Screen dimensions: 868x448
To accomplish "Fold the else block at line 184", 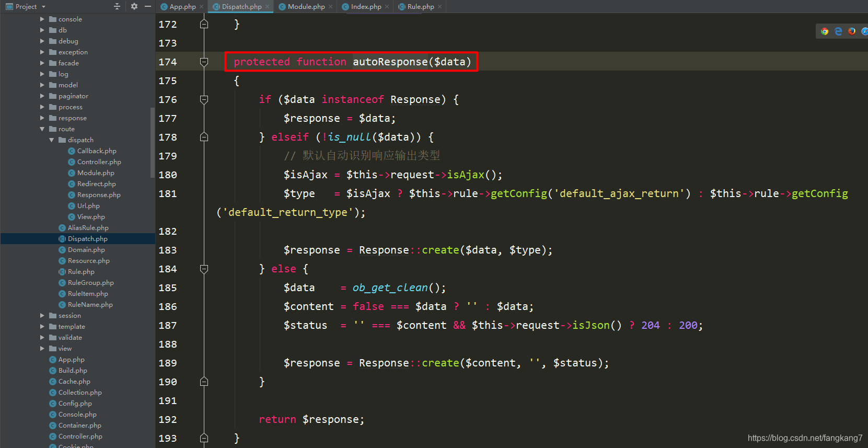I will tap(204, 269).
